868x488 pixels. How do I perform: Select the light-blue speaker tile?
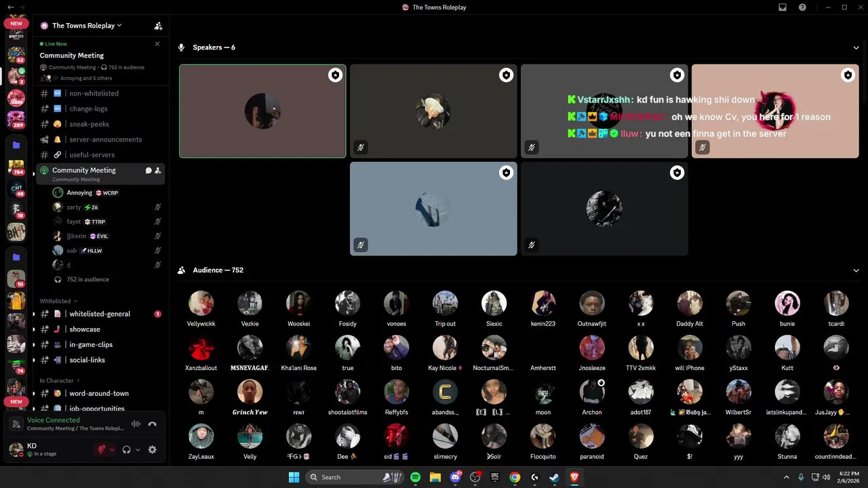tap(433, 209)
